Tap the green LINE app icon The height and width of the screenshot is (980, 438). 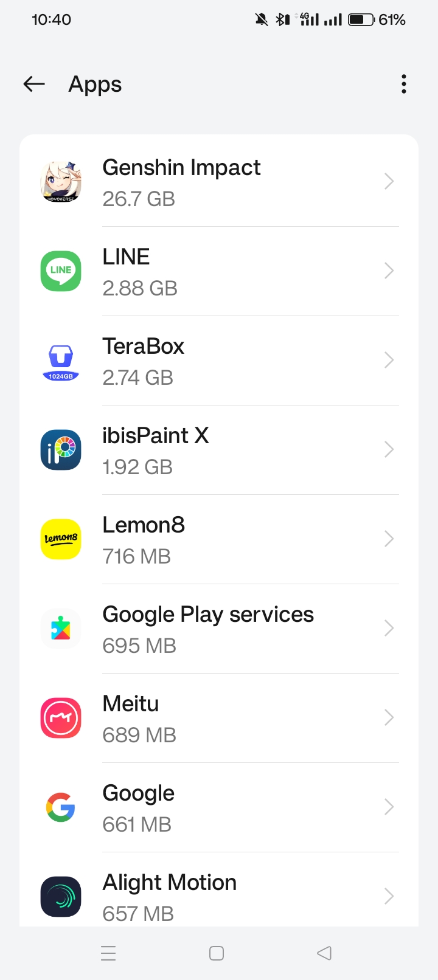(61, 271)
